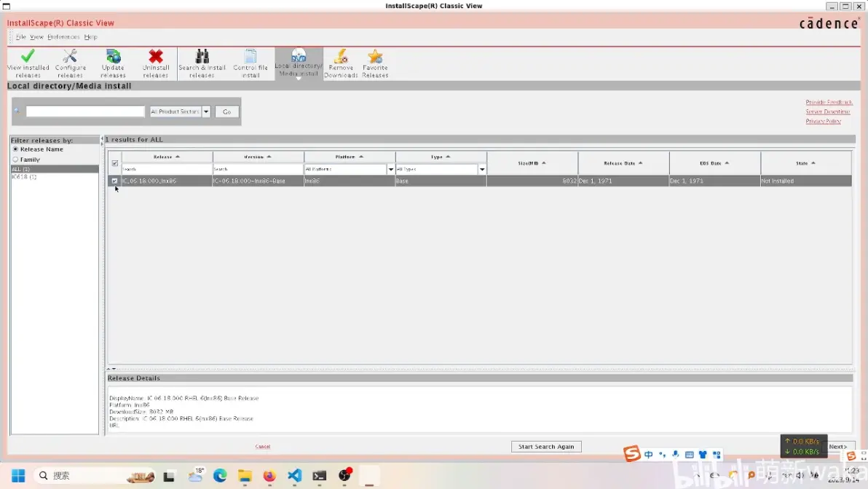
Task: Open Privacy Policy link
Action: 823,121
